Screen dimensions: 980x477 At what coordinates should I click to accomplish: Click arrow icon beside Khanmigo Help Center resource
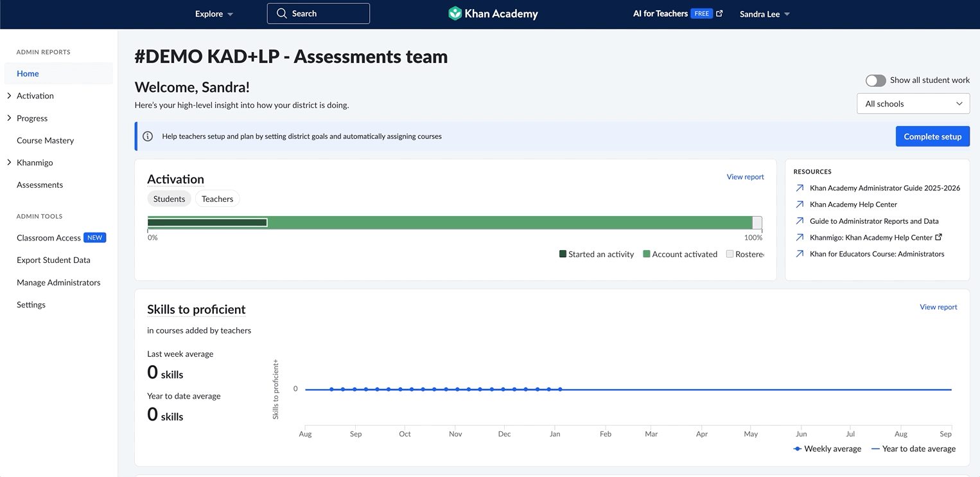800,237
